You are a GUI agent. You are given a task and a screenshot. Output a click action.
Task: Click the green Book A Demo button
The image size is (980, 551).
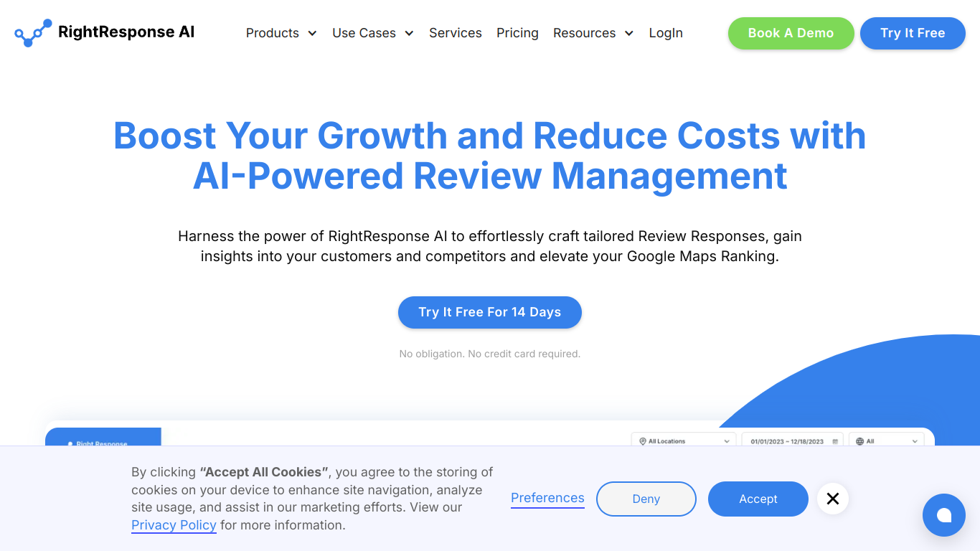(791, 33)
